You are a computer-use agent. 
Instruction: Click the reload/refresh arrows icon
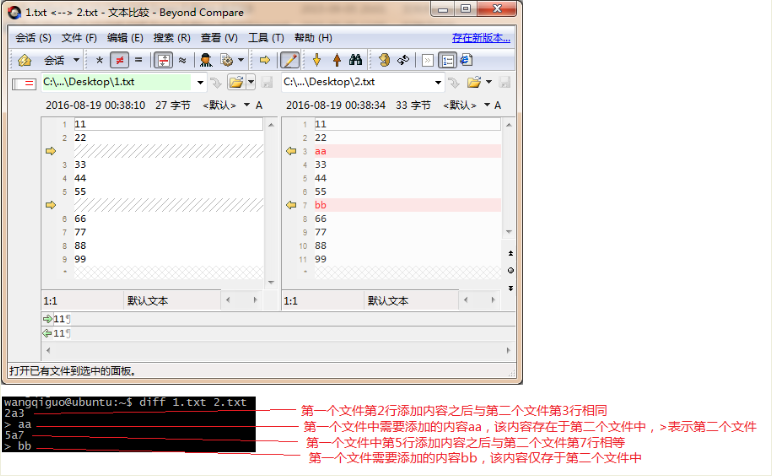pyautogui.click(x=403, y=60)
